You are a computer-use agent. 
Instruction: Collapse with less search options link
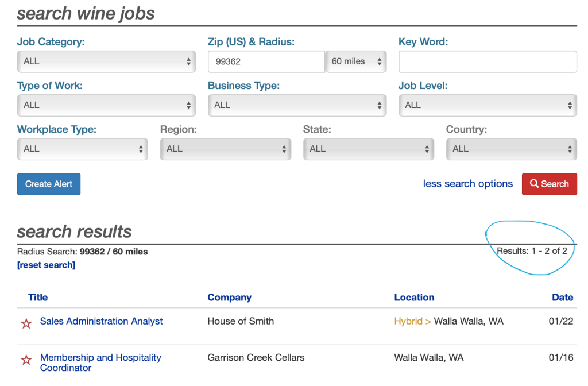[x=467, y=184]
